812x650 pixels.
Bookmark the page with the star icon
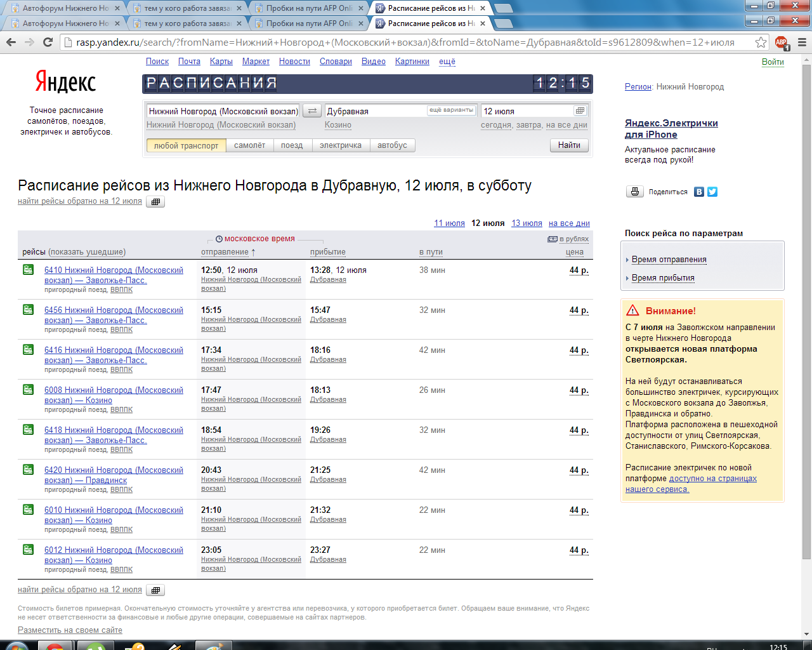pyautogui.click(x=761, y=42)
